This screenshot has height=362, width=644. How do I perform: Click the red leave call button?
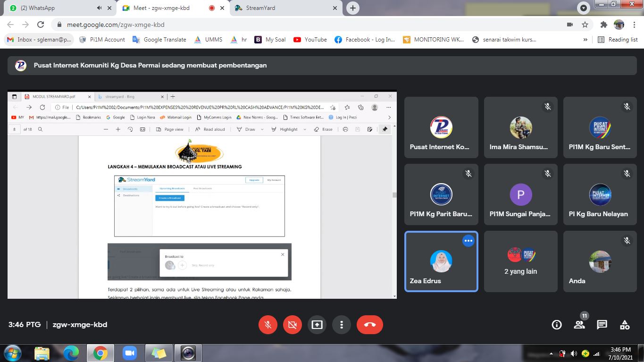tap(370, 325)
